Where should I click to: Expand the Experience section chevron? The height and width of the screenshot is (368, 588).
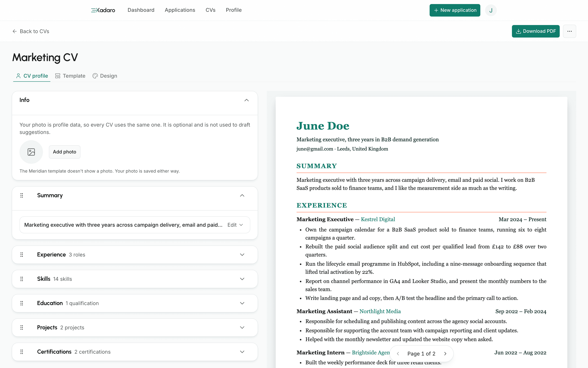tap(242, 255)
